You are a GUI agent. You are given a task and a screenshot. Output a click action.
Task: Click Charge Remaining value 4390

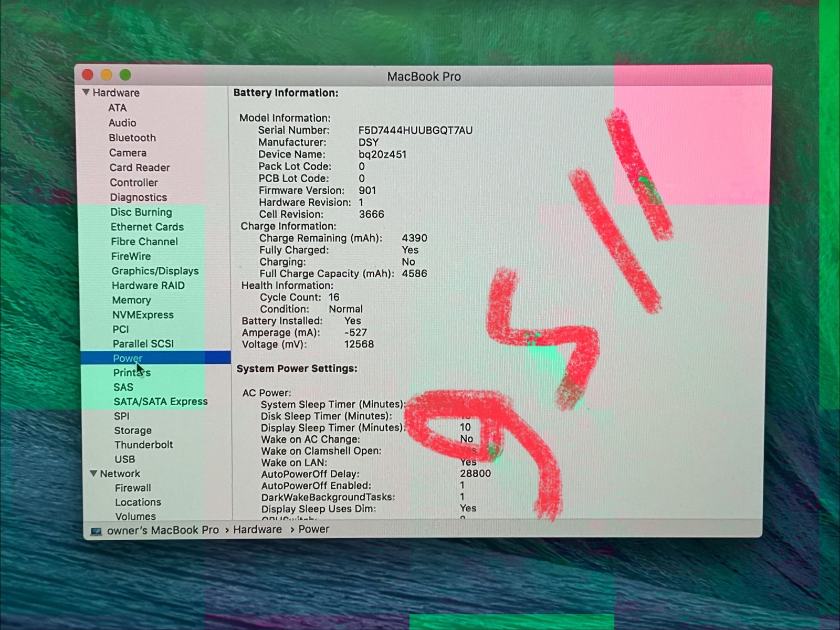coord(415,238)
